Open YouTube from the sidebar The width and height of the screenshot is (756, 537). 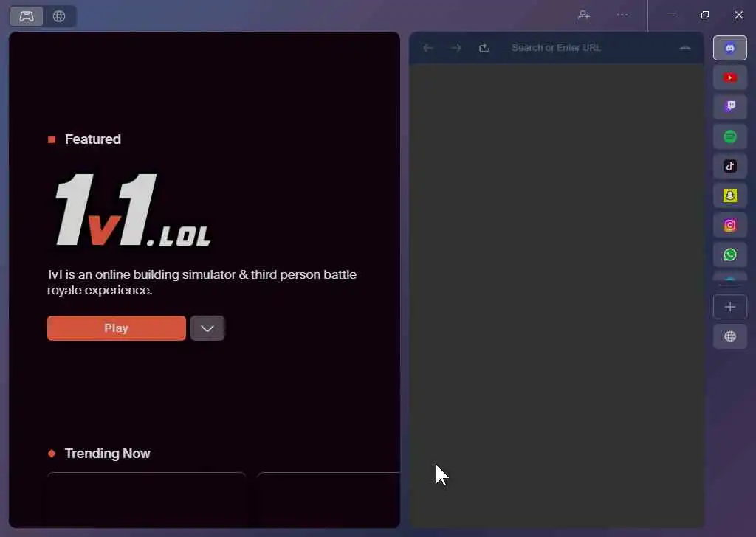click(730, 77)
